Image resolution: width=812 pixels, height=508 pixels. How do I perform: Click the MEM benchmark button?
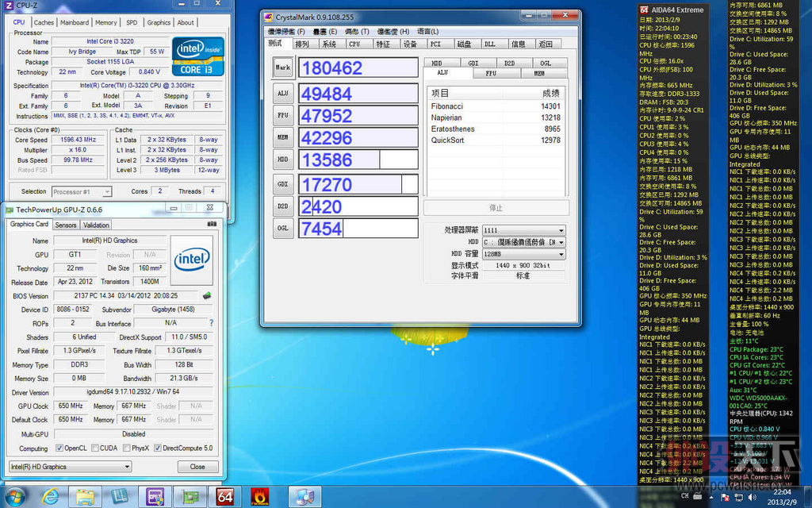click(283, 137)
